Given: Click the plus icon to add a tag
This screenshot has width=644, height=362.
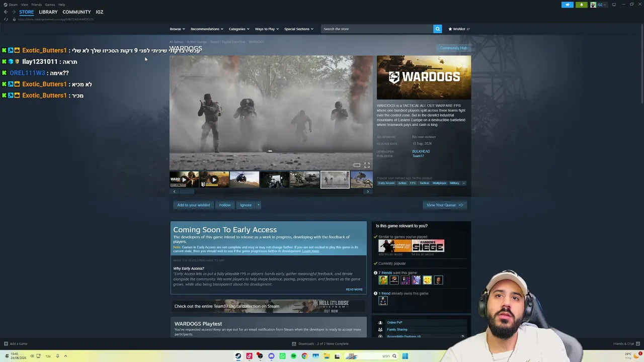Looking at the screenshot, I should point(464,183).
